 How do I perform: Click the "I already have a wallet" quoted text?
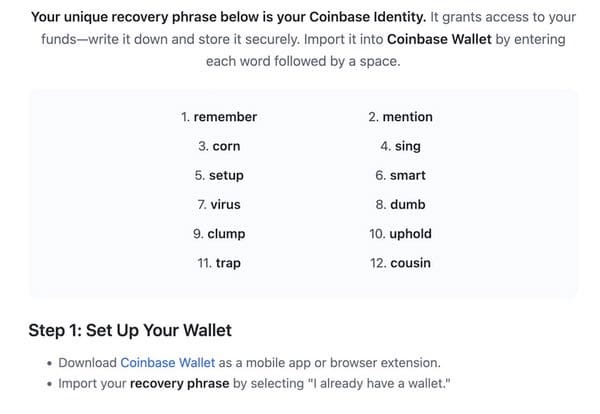[368, 383]
